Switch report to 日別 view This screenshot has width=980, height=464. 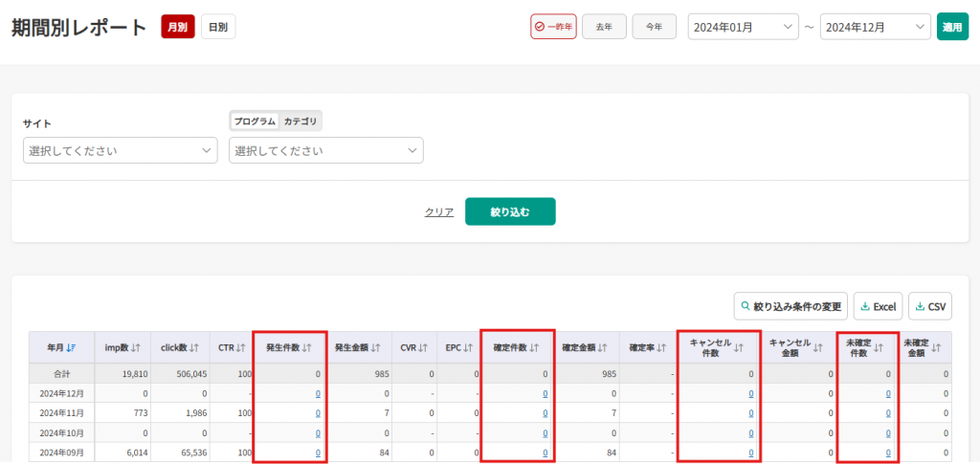pyautogui.click(x=218, y=27)
